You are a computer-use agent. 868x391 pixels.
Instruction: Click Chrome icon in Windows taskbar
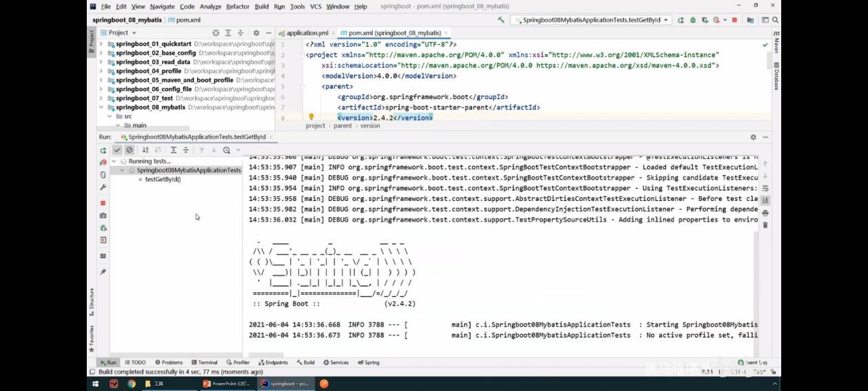point(131,384)
